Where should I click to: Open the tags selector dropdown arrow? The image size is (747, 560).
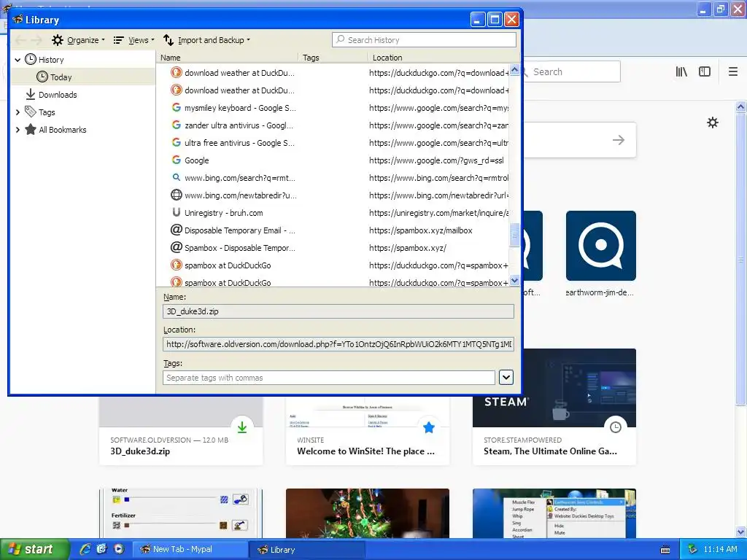tap(506, 378)
